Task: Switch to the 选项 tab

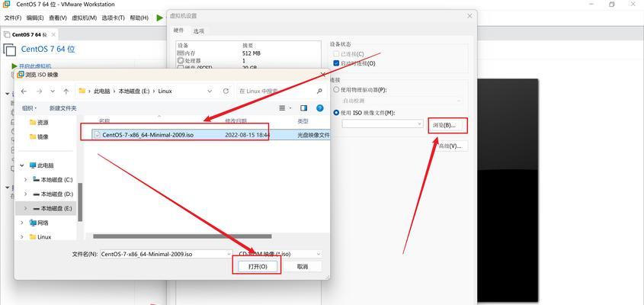Action: (x=199, y=30)
